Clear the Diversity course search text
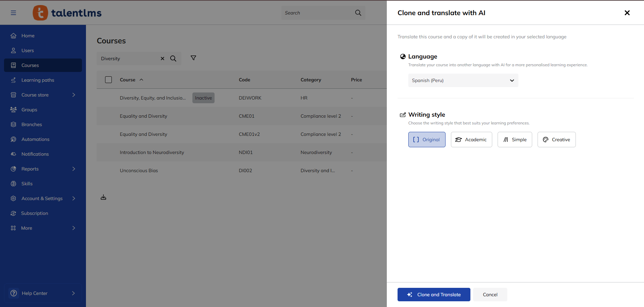The width and height of the screenshot is (644, 307). pyautogui.click(x=163, y=59)
